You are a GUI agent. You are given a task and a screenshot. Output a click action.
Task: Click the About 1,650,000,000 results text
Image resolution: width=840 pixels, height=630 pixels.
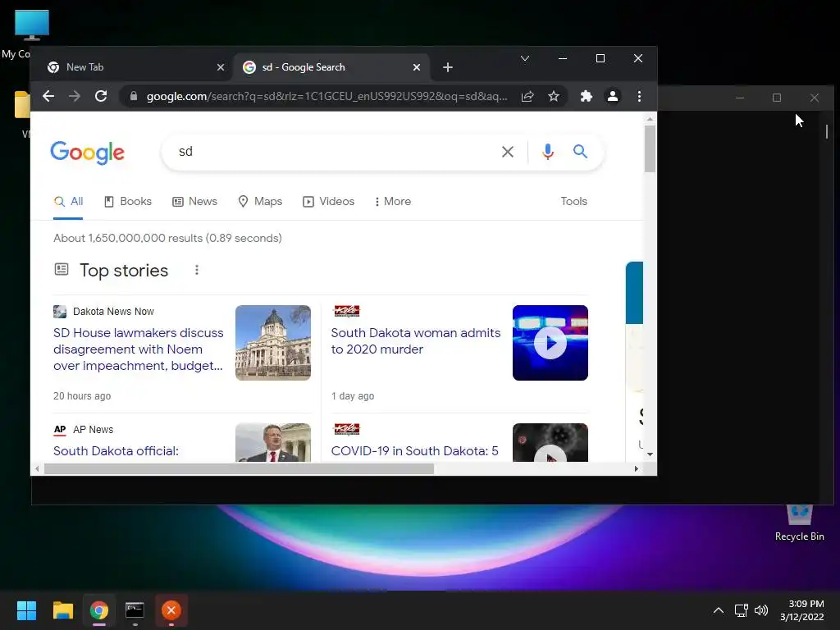click(167, 238)
